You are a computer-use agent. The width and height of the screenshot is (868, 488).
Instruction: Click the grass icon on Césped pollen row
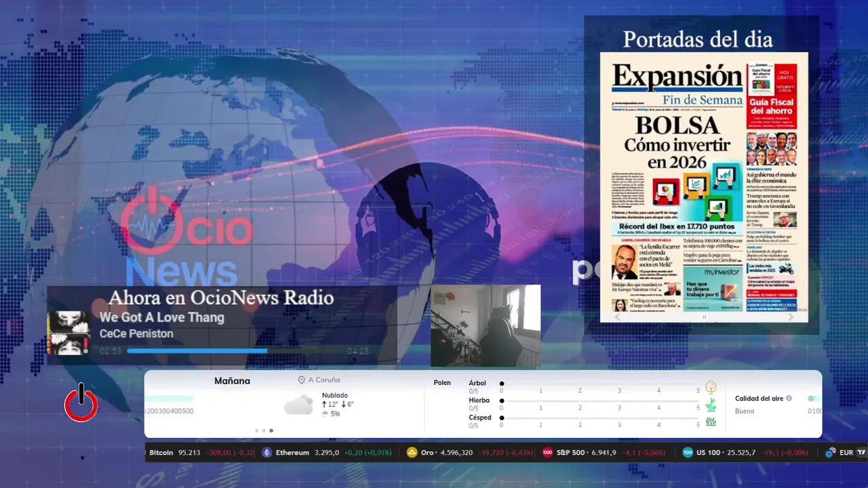pyautogui.click(x=711, y=422)
